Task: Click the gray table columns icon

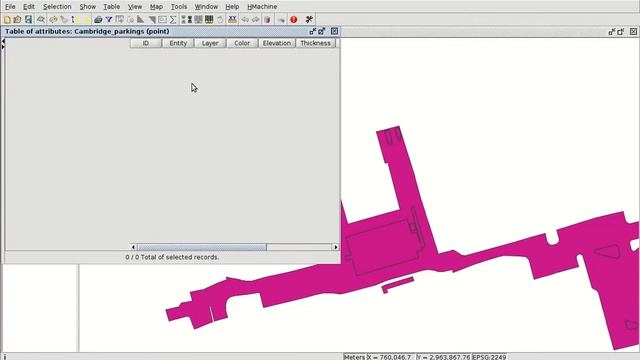Action: pos(198,20)
